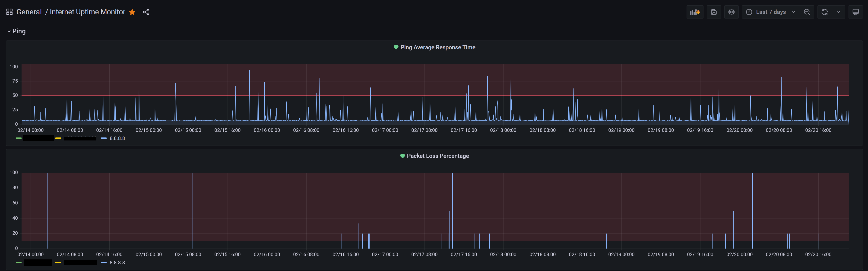Save the dashboard with disk icon
Viewport: 868px width, 271px height.
(713, 12)
